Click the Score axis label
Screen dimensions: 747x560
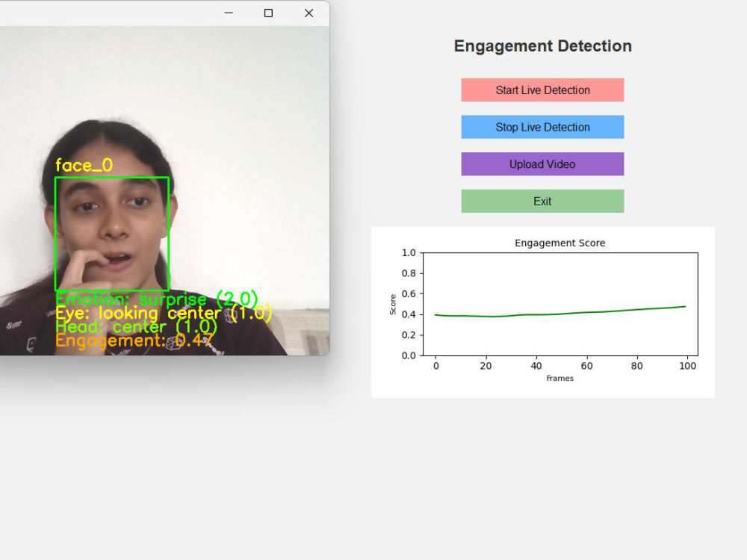coord(394,303)
